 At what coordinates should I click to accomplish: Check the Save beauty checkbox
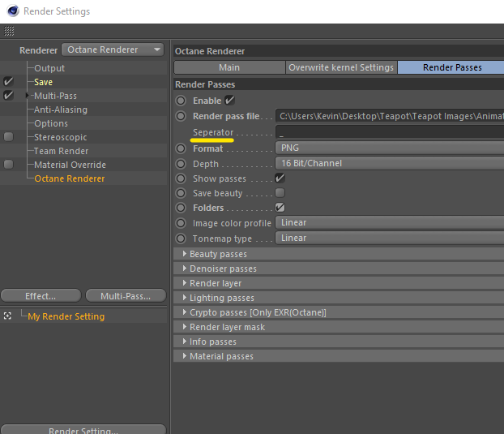click(280, 193)
